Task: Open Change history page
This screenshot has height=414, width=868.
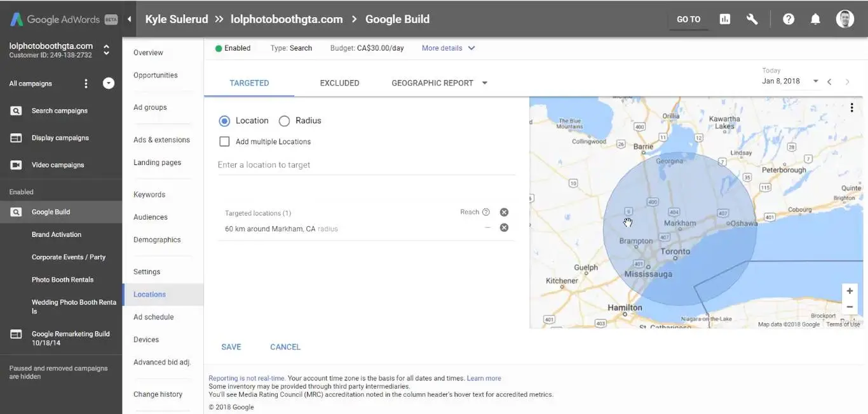Action: click(158, 394)
